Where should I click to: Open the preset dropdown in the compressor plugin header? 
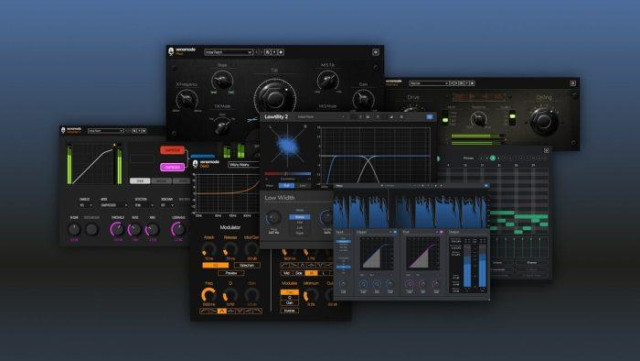point(106,131)
